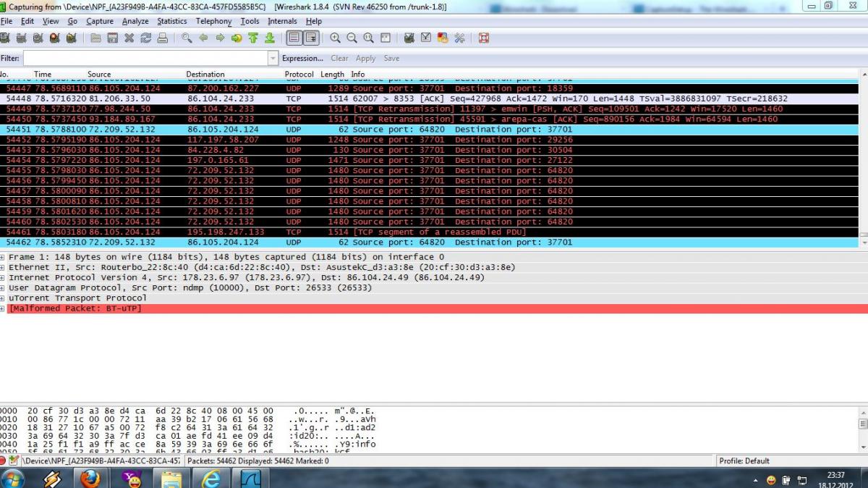868x488 pixels.
Task: Zoom out on packet text
Action: pos(352,38)
